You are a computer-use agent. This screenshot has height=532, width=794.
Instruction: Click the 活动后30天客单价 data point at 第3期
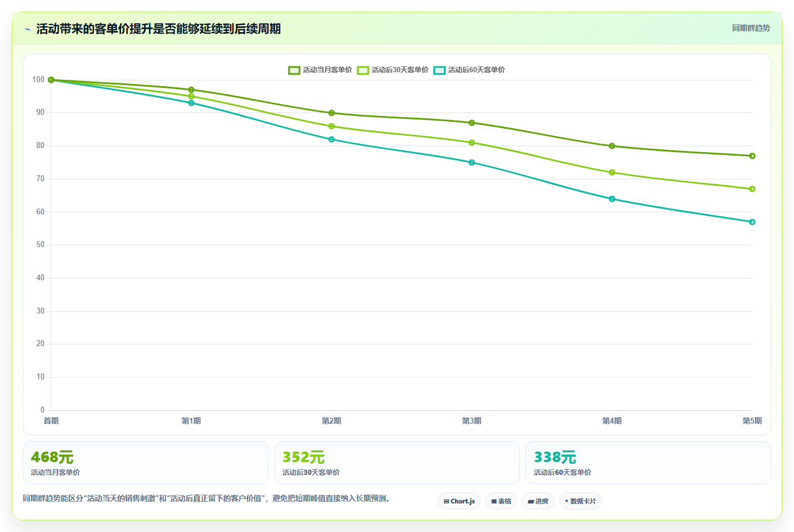point(472,143)
